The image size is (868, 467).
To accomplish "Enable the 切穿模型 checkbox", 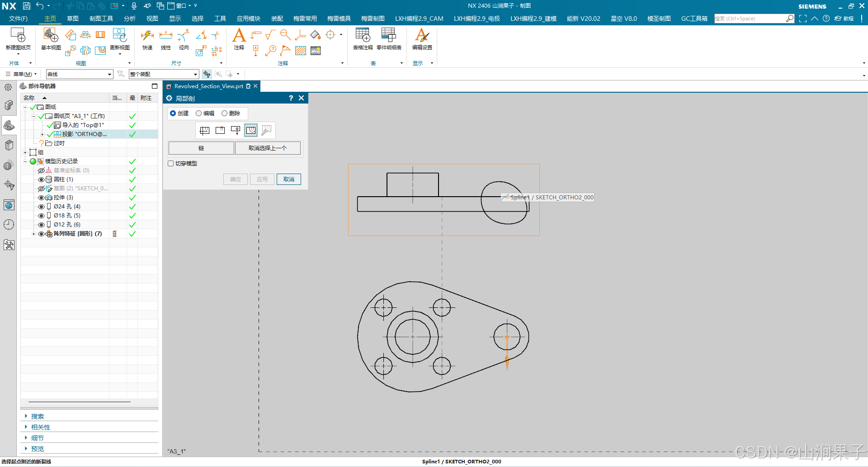I will click(x=171, y=164).
